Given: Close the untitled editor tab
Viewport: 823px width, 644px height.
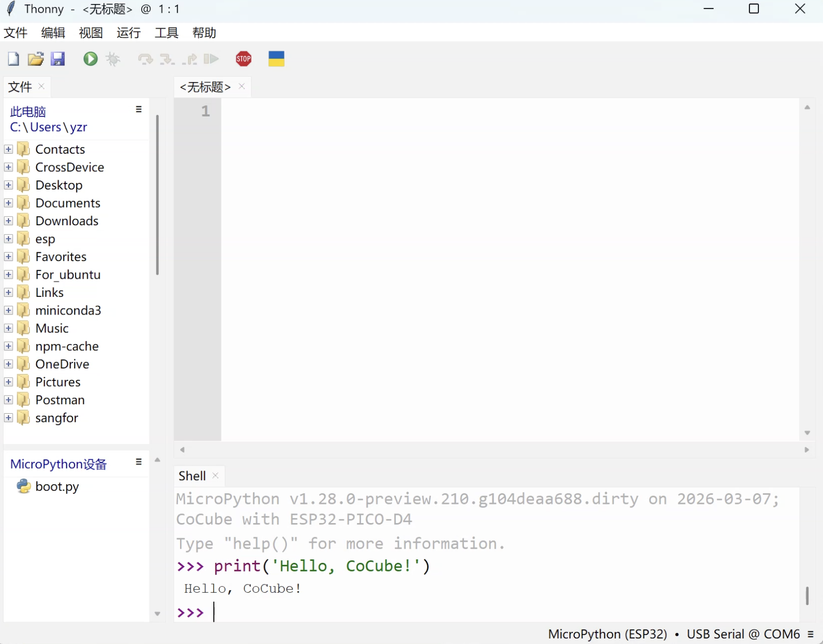Looking at the screenshot, I should point(242,86).
